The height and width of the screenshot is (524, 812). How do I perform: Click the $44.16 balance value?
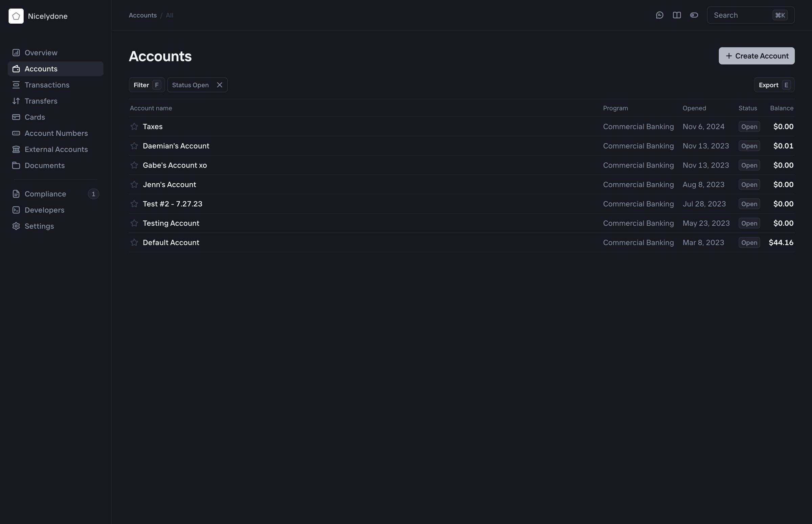pyautogui.click(x=781, y=243)
